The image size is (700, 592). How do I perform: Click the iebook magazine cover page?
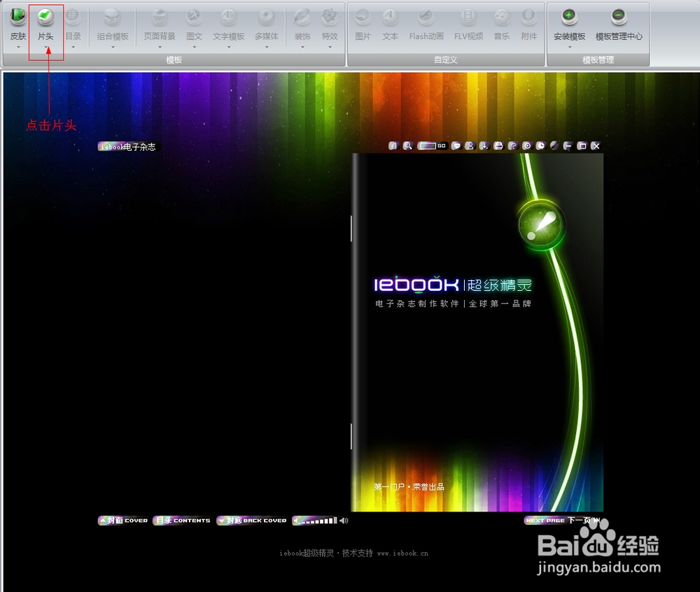(x=477, y=332)
